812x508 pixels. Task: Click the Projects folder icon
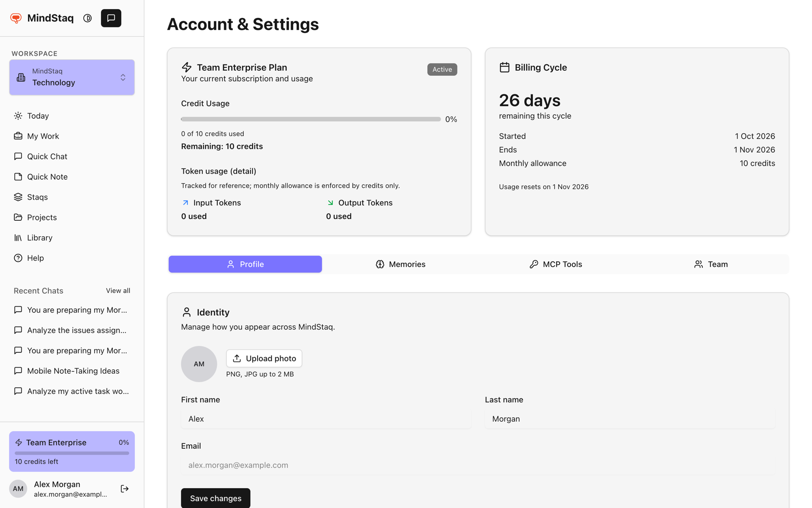tap(18, 218)
